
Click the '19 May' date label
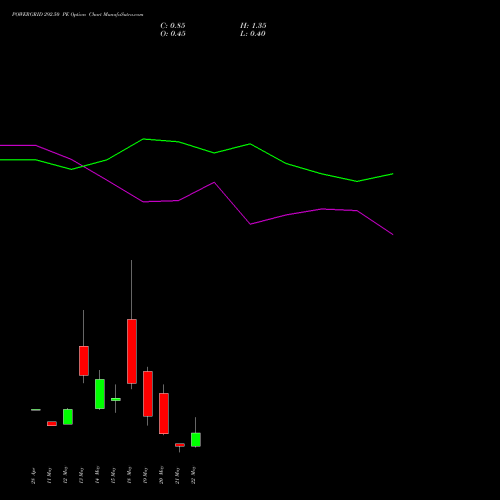145,475
